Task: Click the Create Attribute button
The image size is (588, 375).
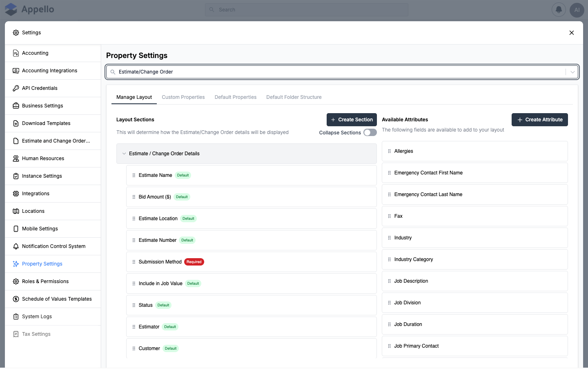Action: pos(540,120)
